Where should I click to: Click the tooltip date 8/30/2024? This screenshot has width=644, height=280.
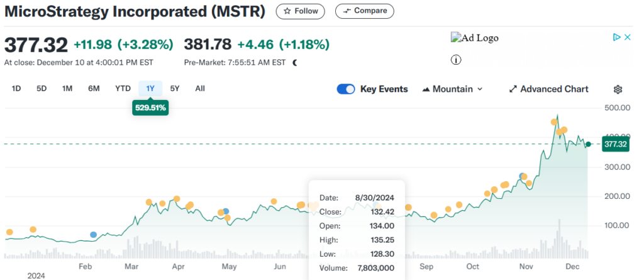click(x=375, y=198)
